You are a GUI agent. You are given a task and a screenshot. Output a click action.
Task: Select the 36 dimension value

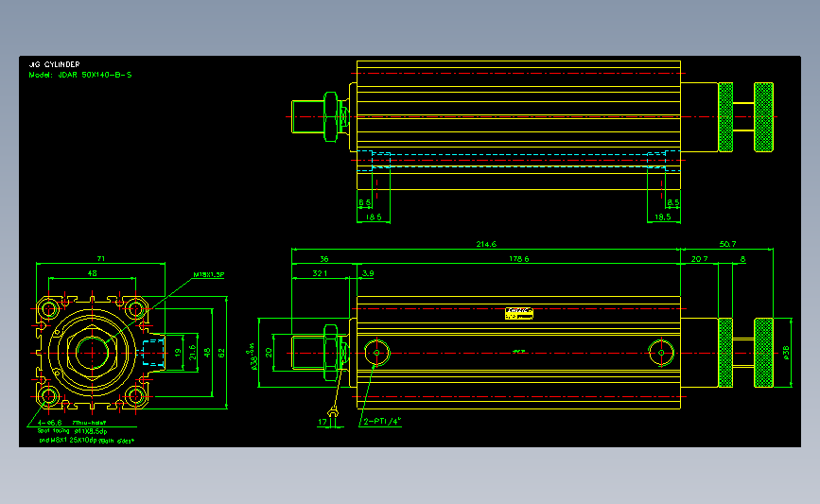click(x=324, y=259)
